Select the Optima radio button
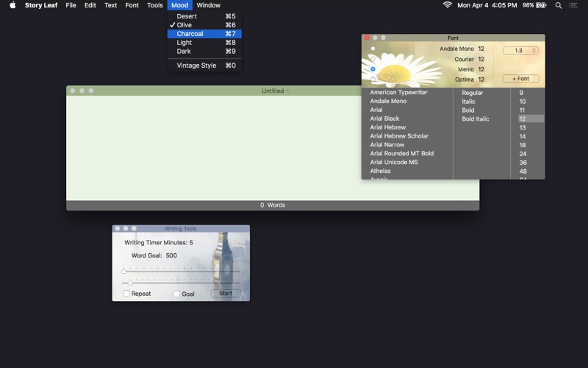 click(x=373, y=79)
